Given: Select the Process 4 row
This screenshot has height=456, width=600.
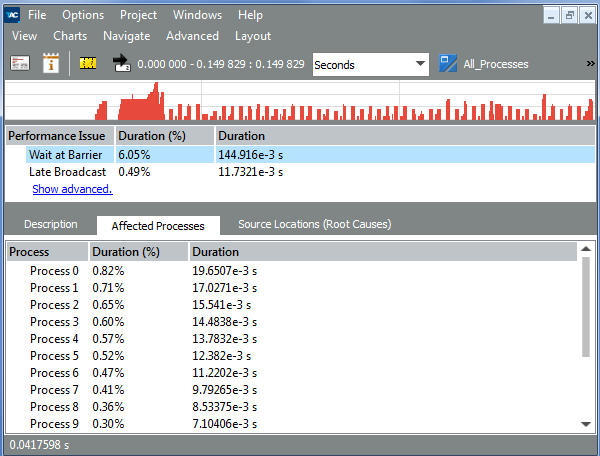Looking at the screenshot, I should pyautogui.click(x=292, y=339).
